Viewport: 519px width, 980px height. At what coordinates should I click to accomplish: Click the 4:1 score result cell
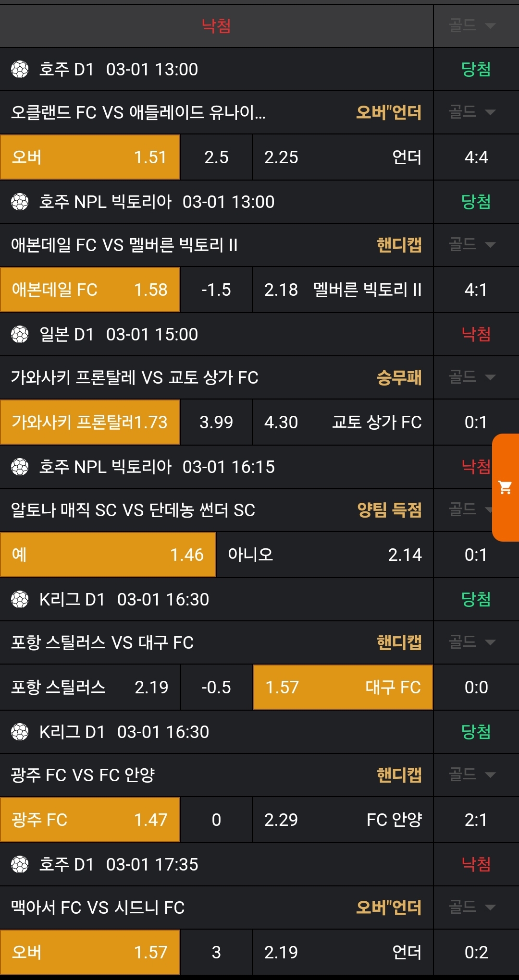click(x=476, y=290)
